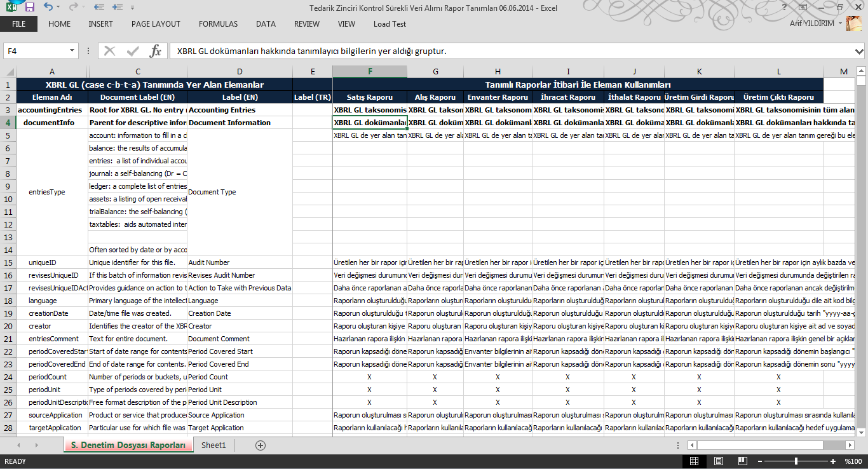Click the Decrease Indent icon
The width and height of the screenshot is (868, 469).
click(x=98, y=7)
